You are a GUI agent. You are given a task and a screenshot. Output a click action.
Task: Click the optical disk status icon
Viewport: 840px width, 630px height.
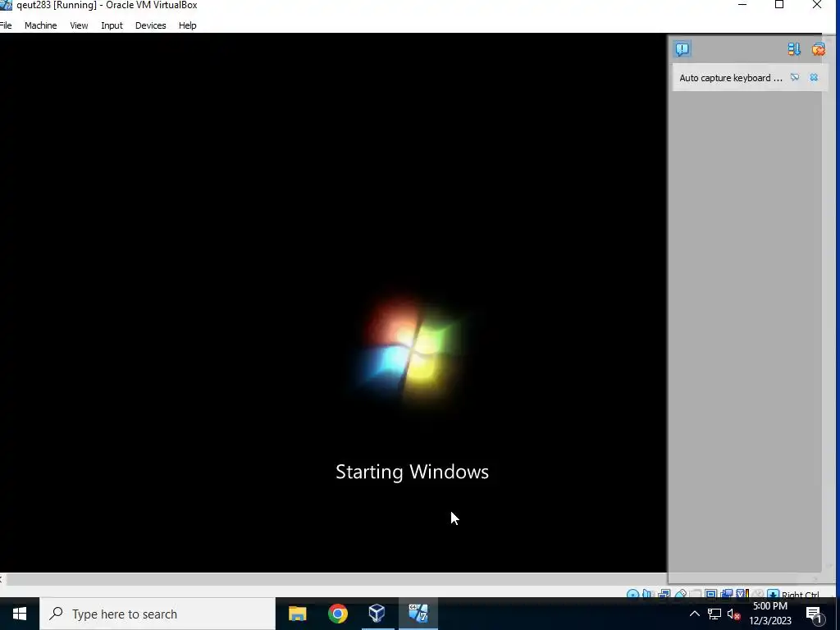[632, 594]
